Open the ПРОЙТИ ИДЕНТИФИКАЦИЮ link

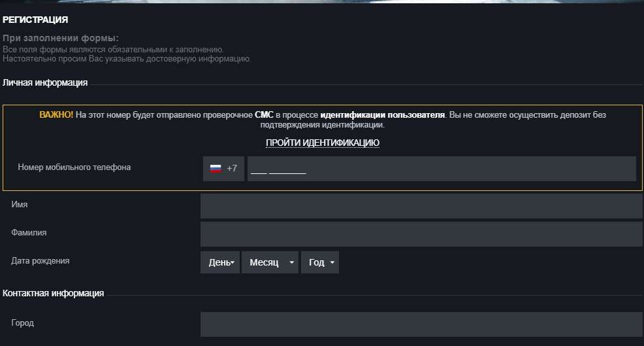(x=322, y=143)
